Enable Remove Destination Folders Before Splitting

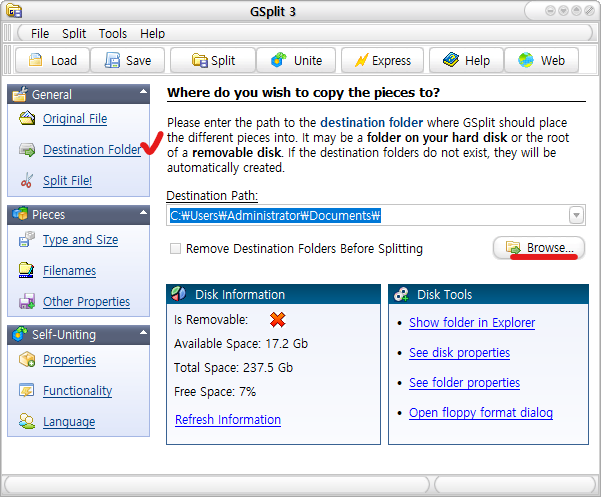[x=176, y=249]
